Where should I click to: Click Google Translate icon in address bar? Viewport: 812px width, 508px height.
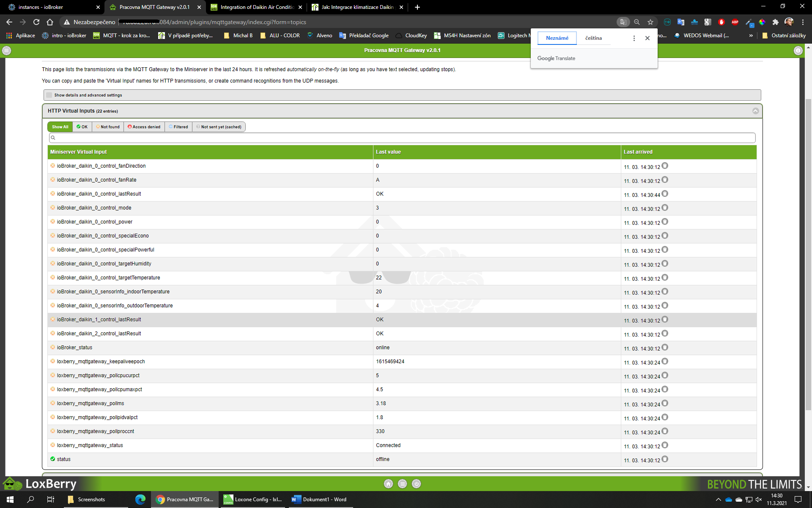tap(623, 22)
